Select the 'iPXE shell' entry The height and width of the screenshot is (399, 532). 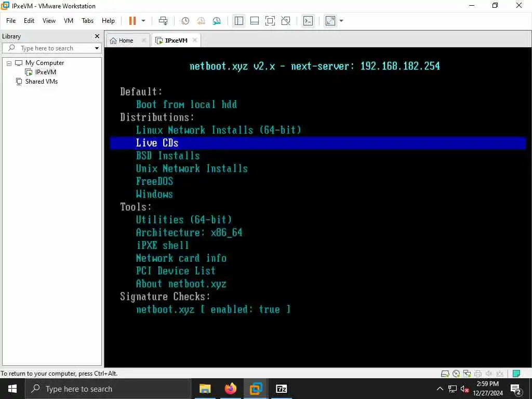point(162,245)
